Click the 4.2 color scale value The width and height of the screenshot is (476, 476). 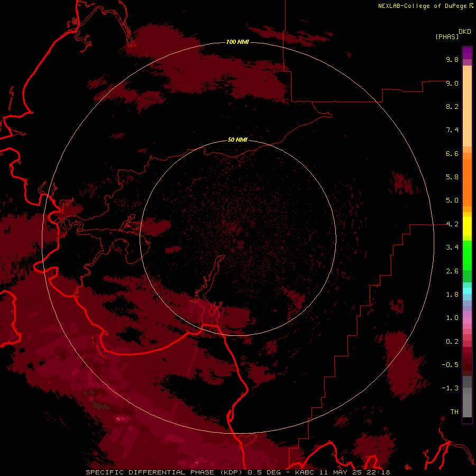click(x=452, y=224)
